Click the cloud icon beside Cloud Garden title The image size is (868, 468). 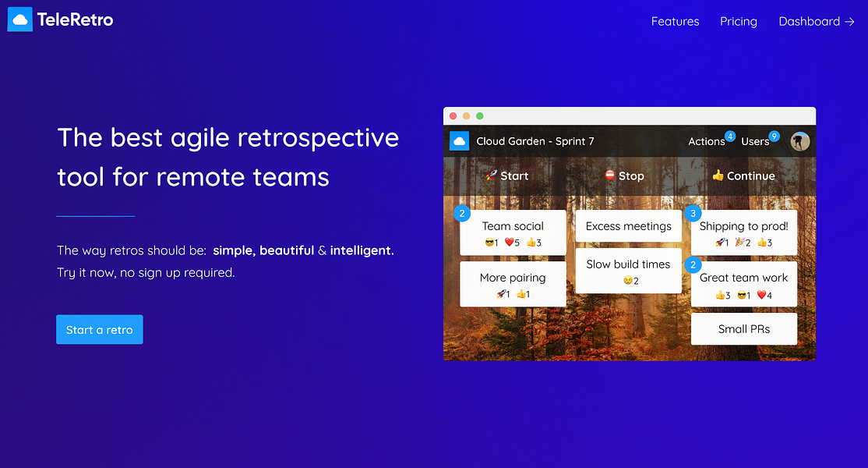click(459, 141)
